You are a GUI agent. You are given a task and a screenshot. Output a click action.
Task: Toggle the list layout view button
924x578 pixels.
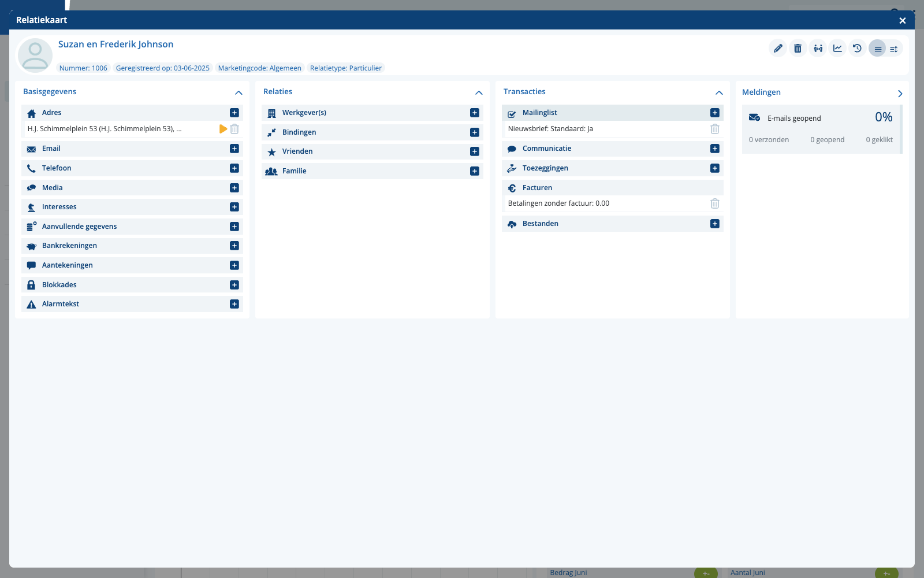877,49
